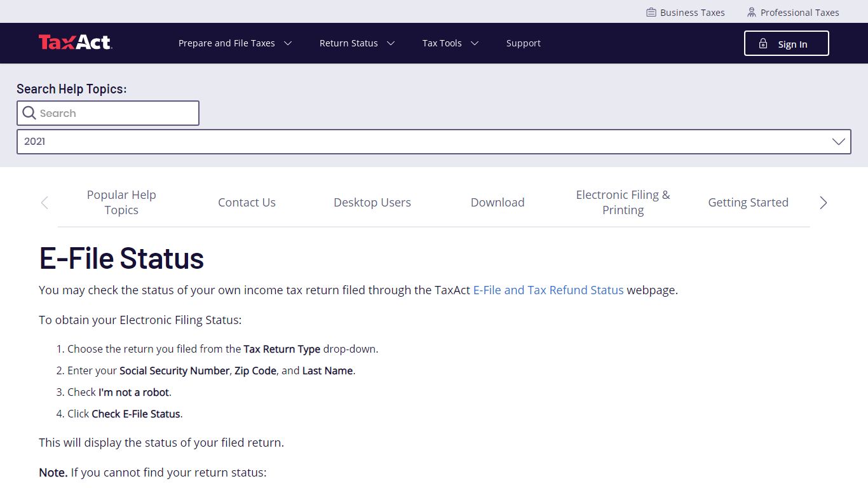
Task: Click the Search Help Topics label
Action: point(72,89)
